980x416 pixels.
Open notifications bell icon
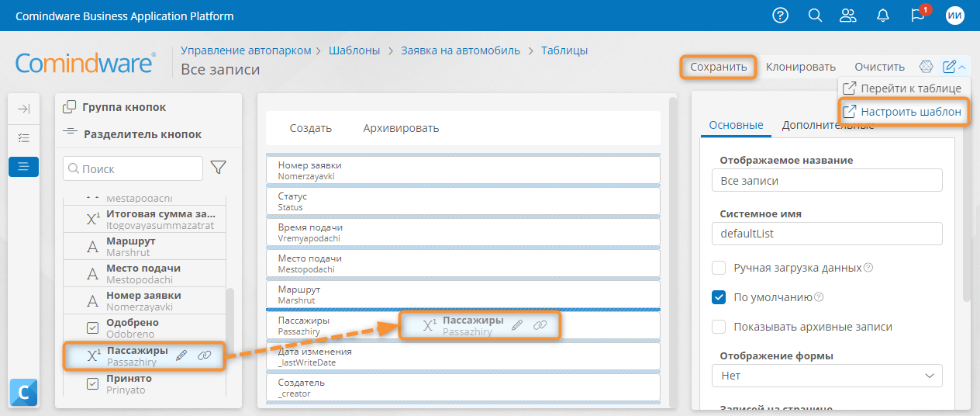point(883,16)
